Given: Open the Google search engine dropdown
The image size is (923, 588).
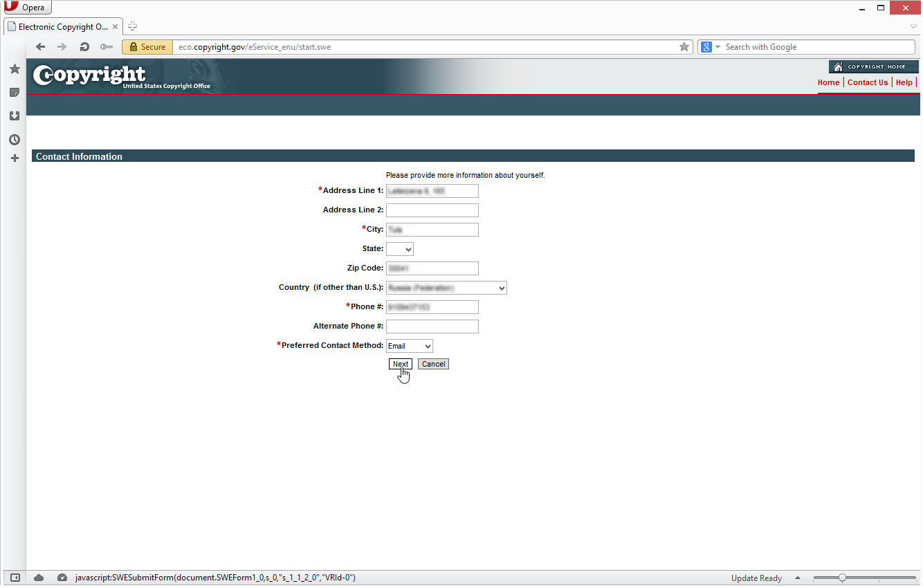Looking at the screenshot, I should coord(711,47).
